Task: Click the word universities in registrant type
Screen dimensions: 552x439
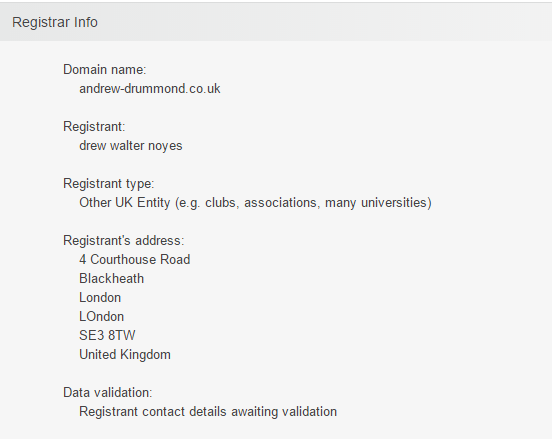Action: (396, 203)
